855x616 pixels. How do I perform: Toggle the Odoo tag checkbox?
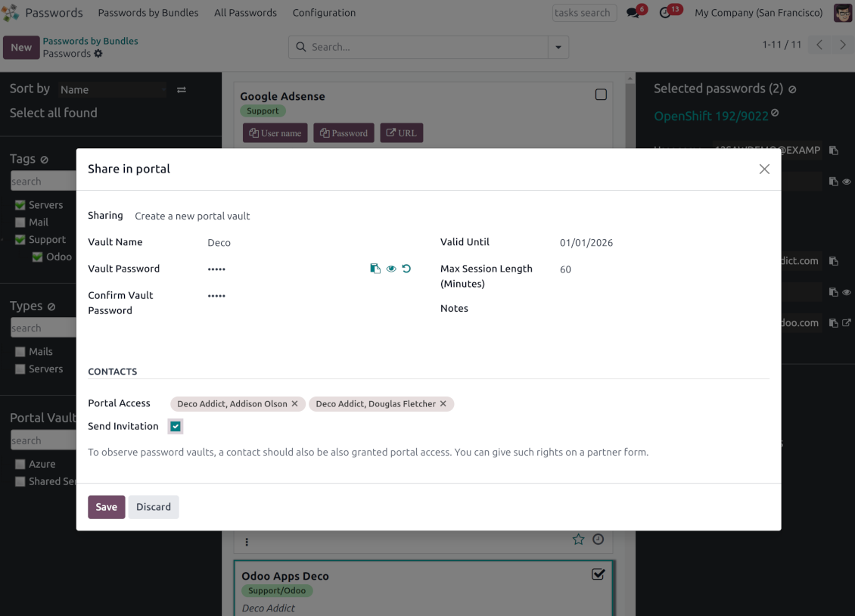point(37,257)
